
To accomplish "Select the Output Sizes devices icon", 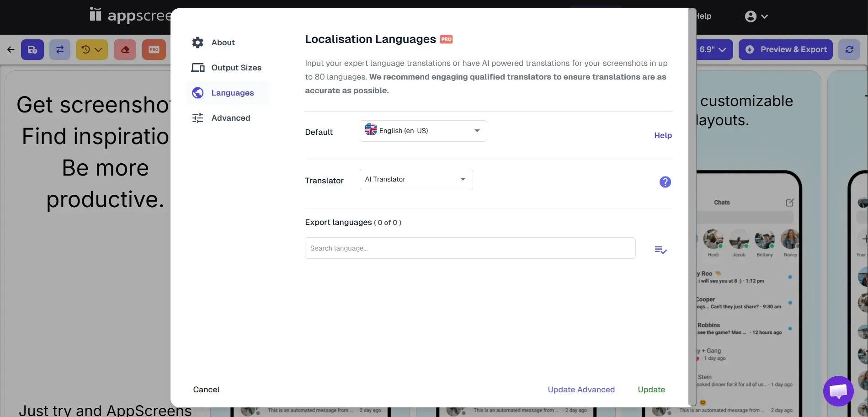I will coord(197,67).
